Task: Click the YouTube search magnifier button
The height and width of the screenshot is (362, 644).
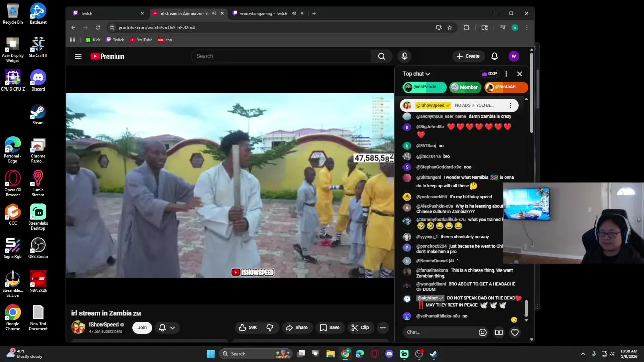Action: pyautogui.click(x=382, y=56)
